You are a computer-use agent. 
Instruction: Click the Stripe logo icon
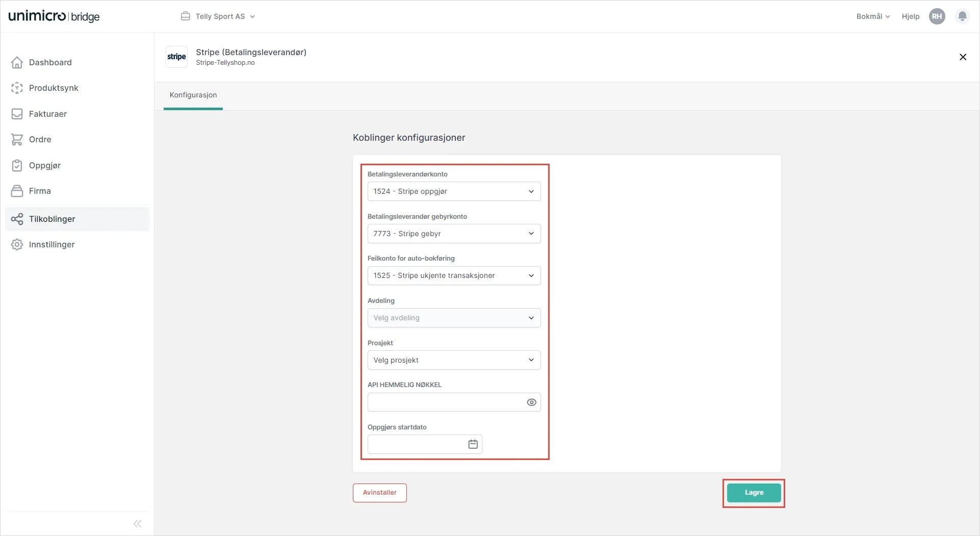[x=176, y=57]
